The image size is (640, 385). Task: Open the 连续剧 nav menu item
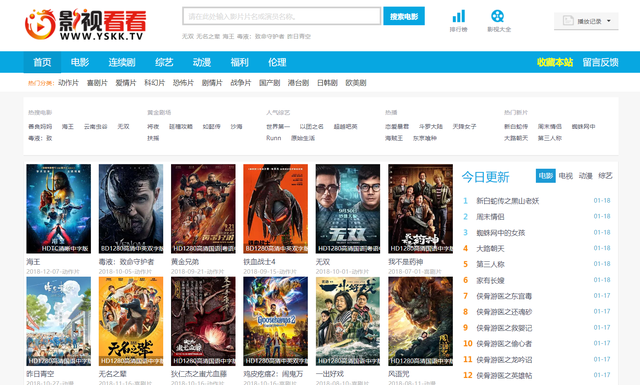pos(122,62)
